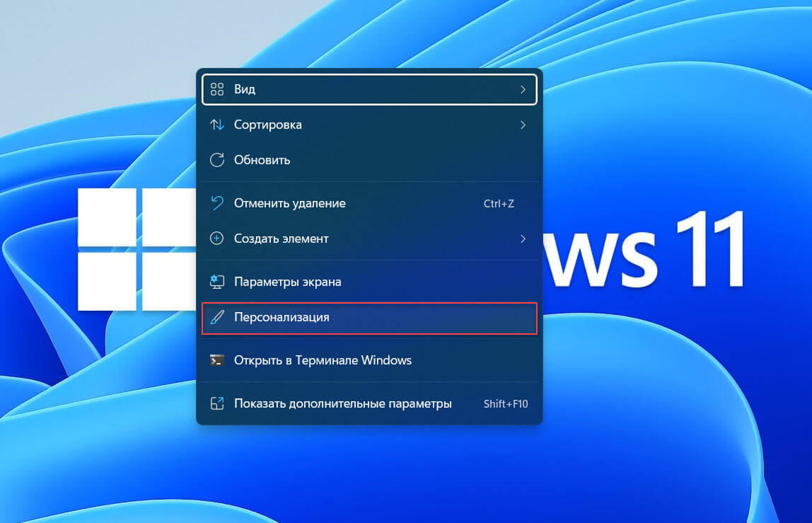The height and width of the screenshot is (523, 812).
Task: Expand the chevron on the Вид row
Action: (523, 90)
